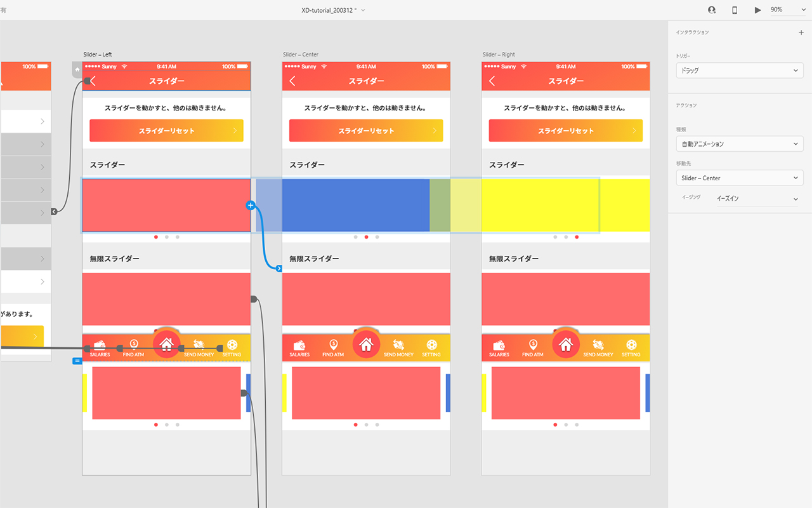The image size is (812, 508).
Task: Click the blue interaction handle on the red slide
Action: [250, 205]
